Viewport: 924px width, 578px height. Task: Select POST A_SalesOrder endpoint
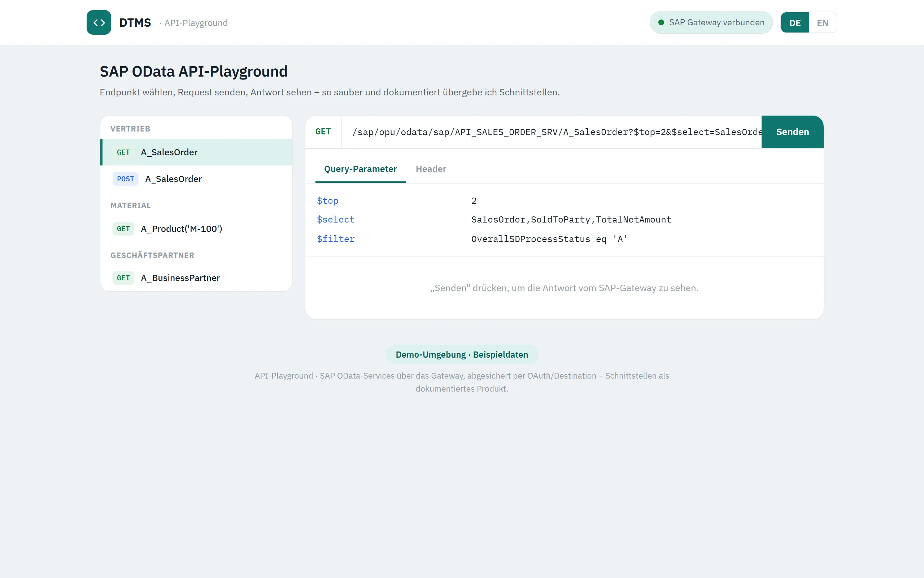pyautogui.click(x=196, y=179)
